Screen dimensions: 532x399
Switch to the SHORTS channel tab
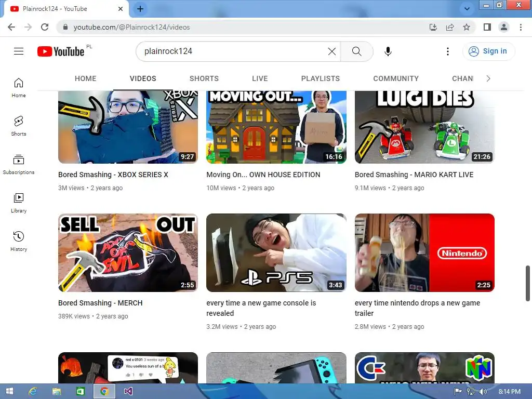[204, 79]
